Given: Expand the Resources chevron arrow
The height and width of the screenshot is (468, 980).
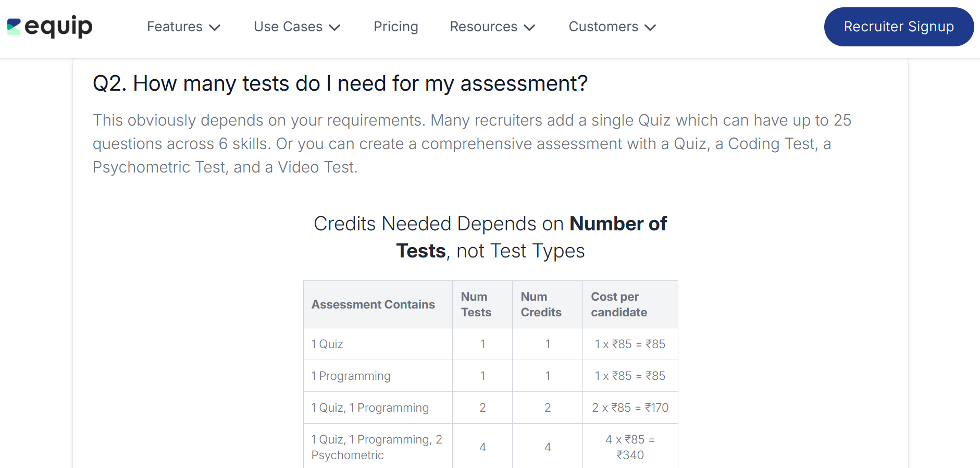Looking at the screenshot, I should tap(529, 27).
